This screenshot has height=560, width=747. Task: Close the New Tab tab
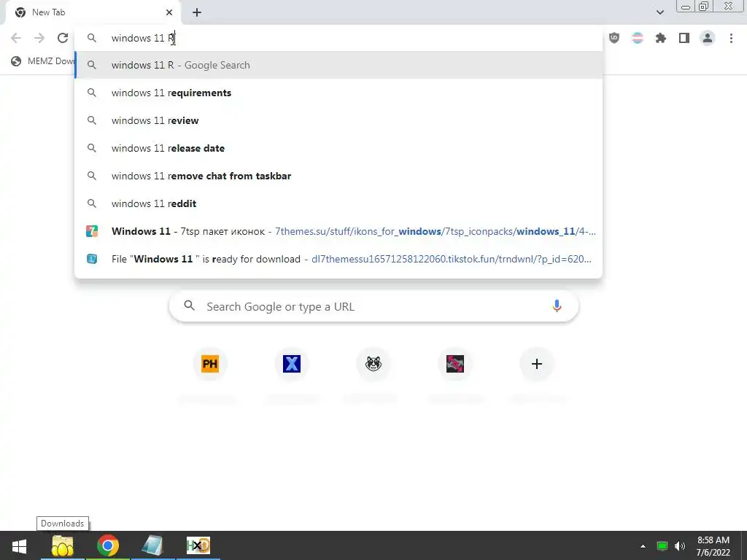[169, 12]
